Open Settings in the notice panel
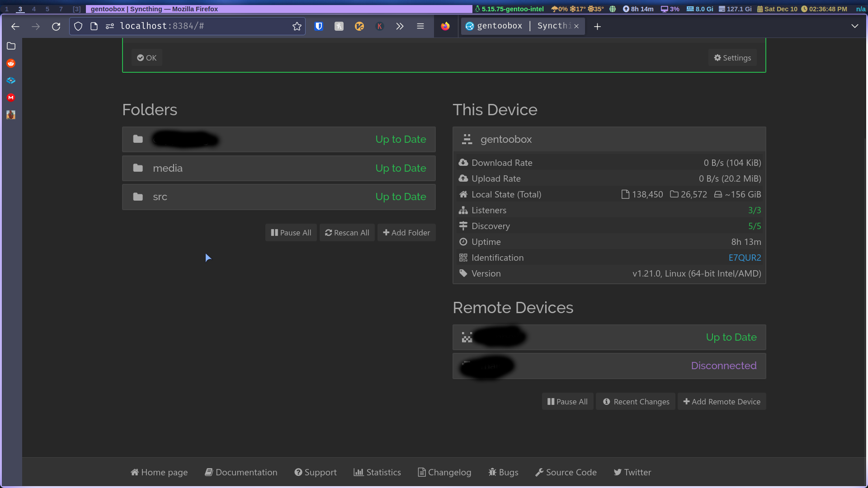This screenshot has width=868, height=488. pyautogui.click(x=732, y=58)
